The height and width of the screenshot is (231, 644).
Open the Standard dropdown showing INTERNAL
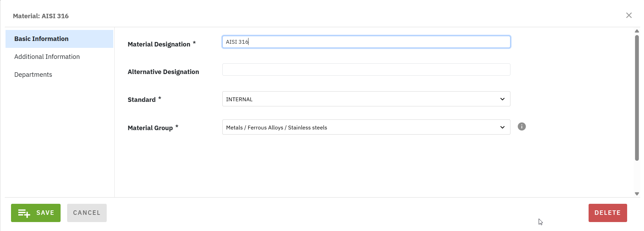pos(366,99)
